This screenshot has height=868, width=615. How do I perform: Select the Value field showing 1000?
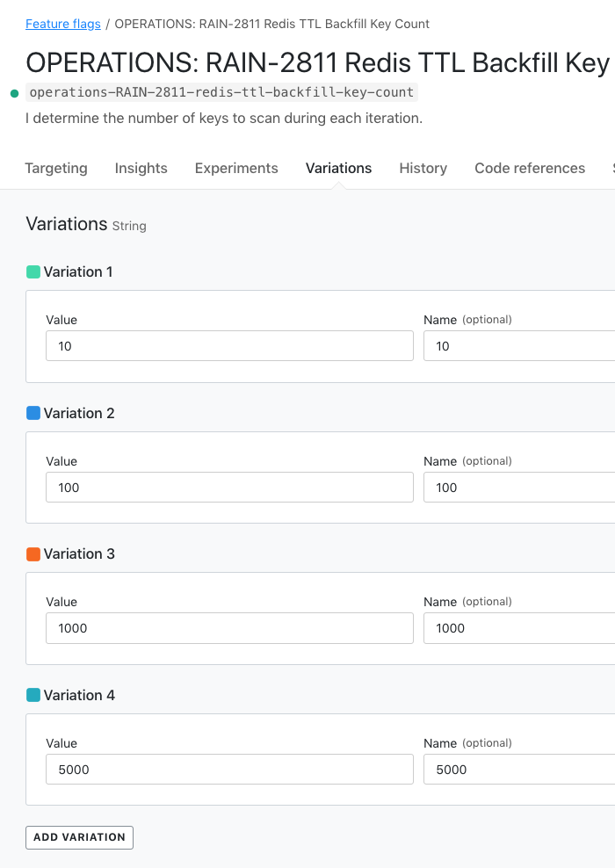228,627
